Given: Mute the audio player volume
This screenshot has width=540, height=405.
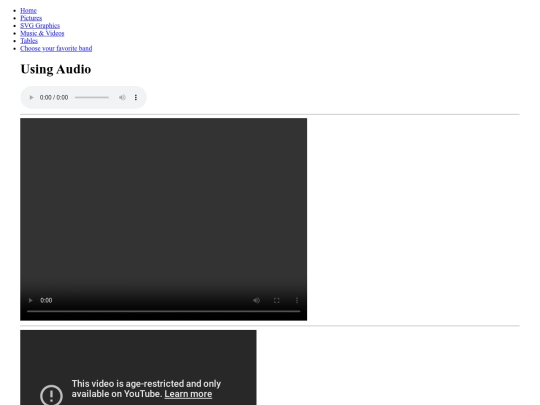Looking at the screenshot, I should (122, 97).
